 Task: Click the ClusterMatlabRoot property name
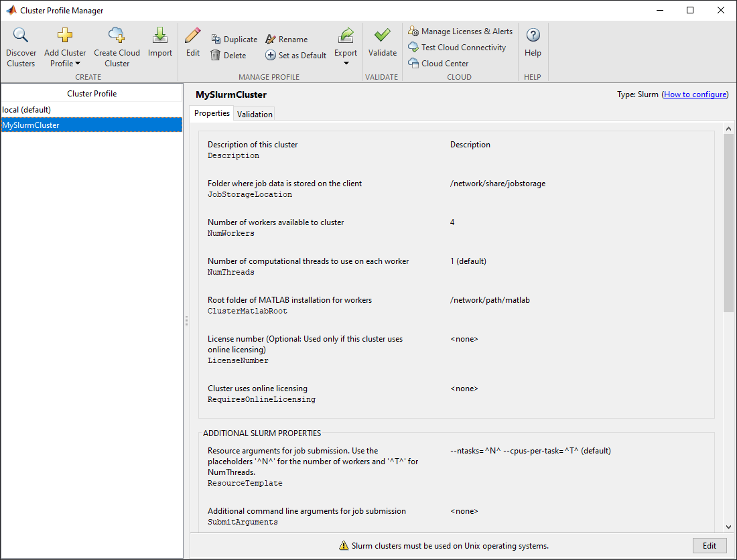(x=247, y=311)
